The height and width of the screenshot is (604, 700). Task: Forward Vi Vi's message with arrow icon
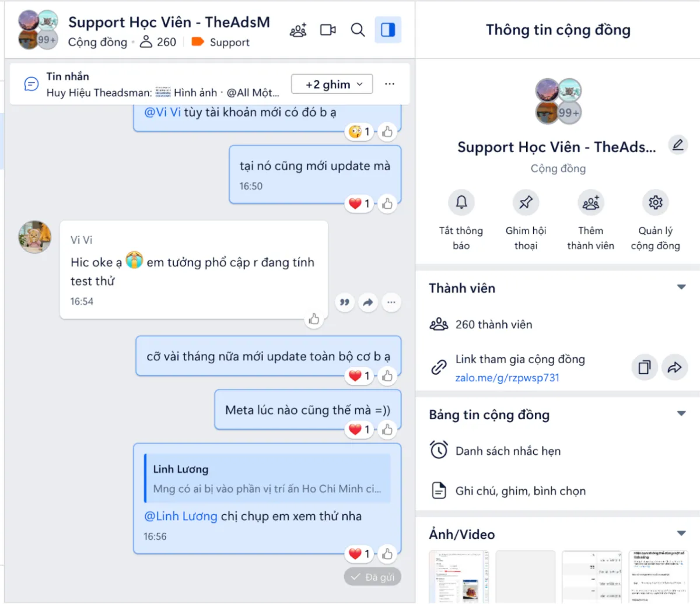pos(368,302)
